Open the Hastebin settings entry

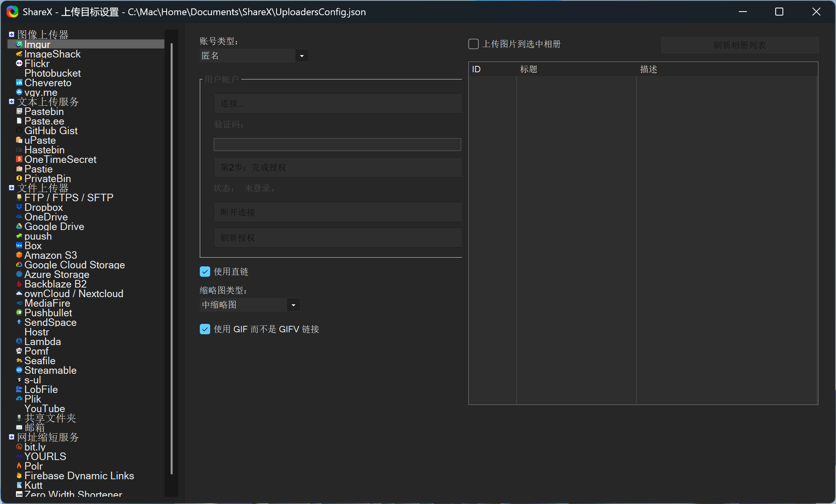[x=44, y=150]
